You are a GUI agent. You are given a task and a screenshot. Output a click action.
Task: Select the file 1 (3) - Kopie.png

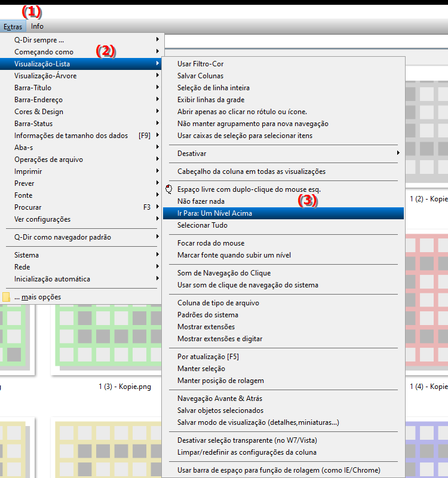(125, 387)
